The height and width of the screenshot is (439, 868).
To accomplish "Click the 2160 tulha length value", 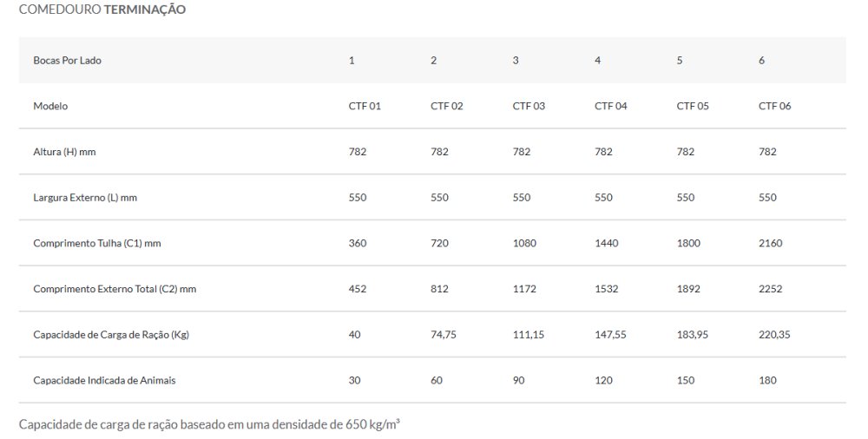I will tap(770, 243).
